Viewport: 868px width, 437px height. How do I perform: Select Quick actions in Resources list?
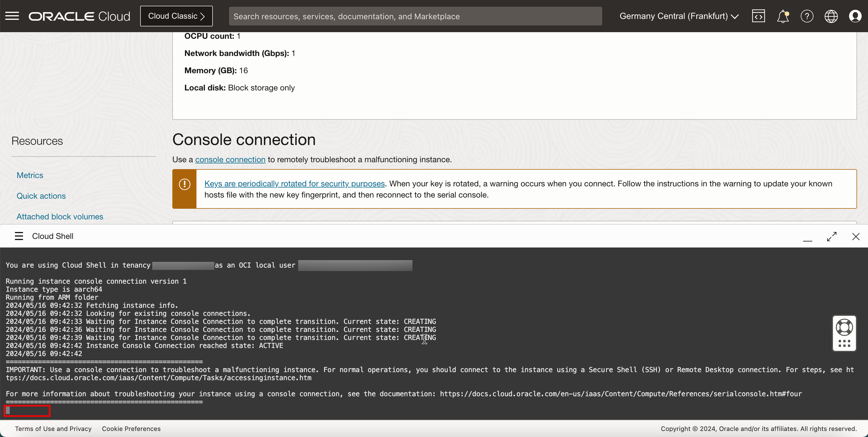41,196
